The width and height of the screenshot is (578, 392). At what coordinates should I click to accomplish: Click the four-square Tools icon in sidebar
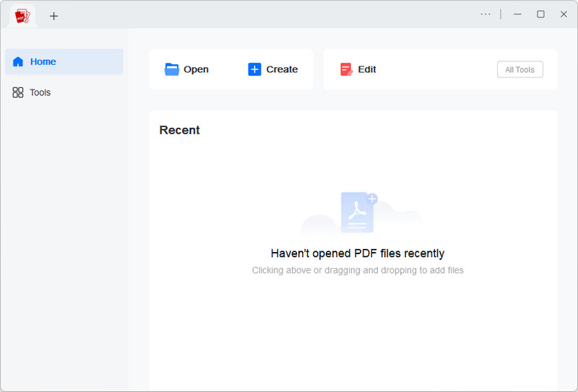18,92
